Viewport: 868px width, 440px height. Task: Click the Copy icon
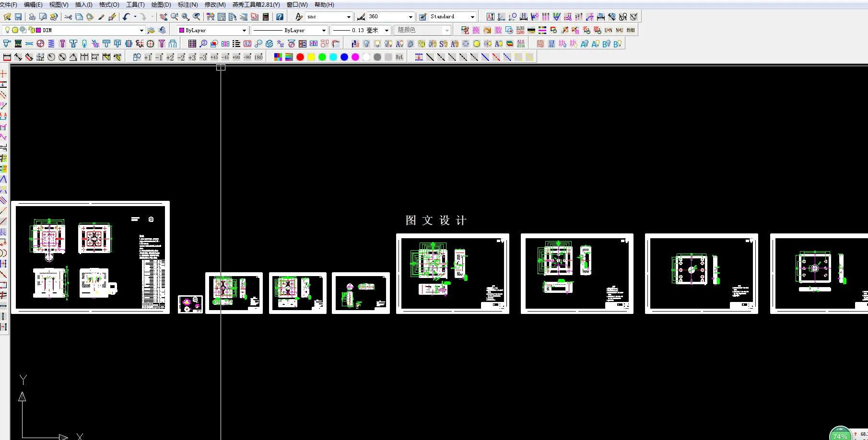[79, 17]
